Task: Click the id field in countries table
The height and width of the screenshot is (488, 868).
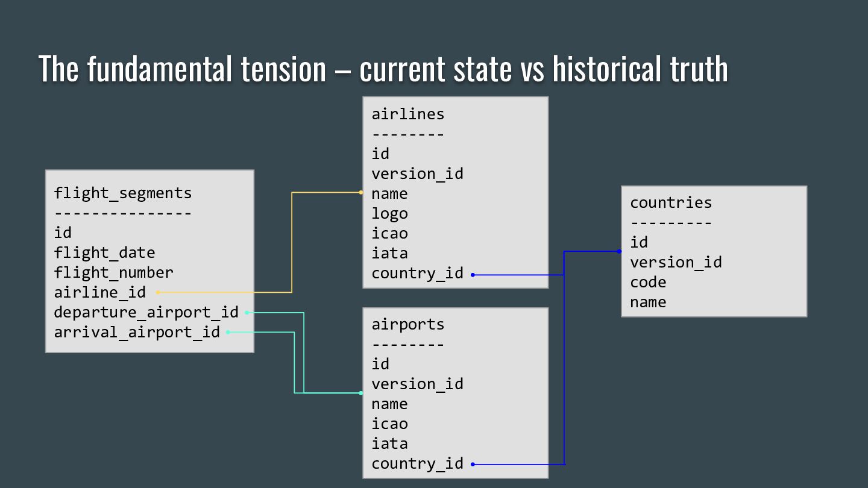Action: (639, 243)
